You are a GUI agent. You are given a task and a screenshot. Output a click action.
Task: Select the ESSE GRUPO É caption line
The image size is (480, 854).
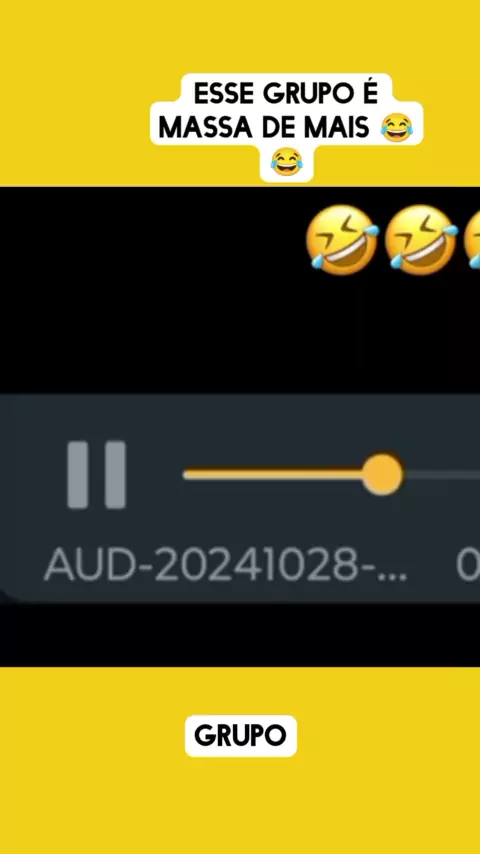pos(286,94)
